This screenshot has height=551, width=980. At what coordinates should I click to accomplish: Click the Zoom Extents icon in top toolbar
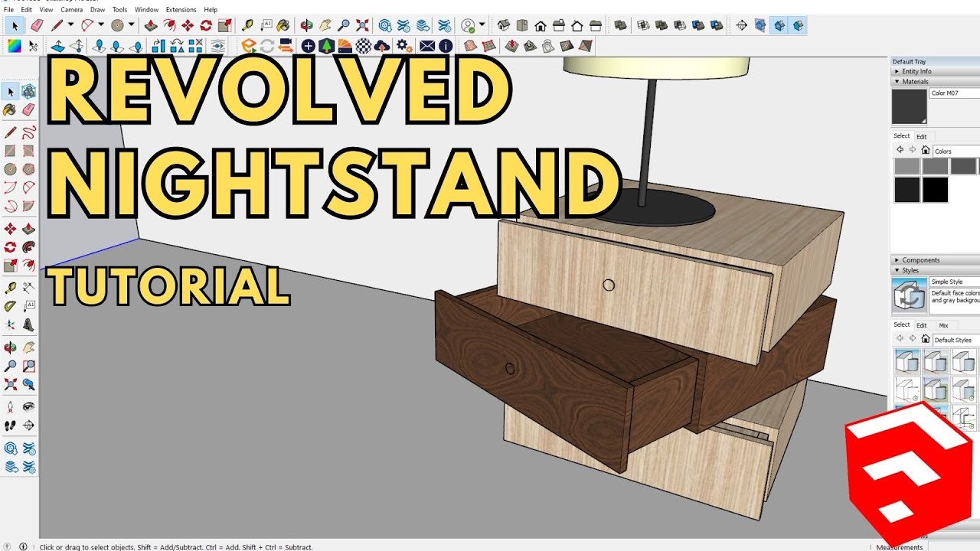[362, 25]
